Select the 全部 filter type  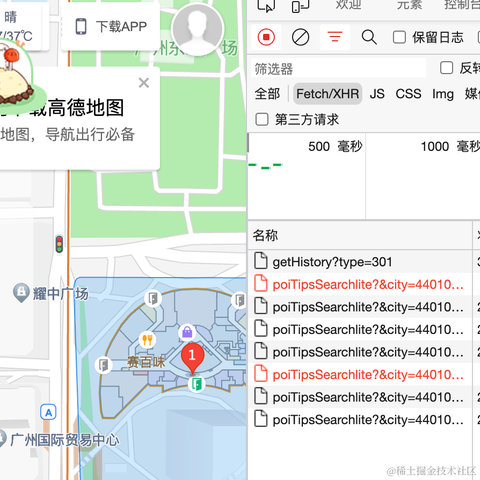[x=267, y=94]
